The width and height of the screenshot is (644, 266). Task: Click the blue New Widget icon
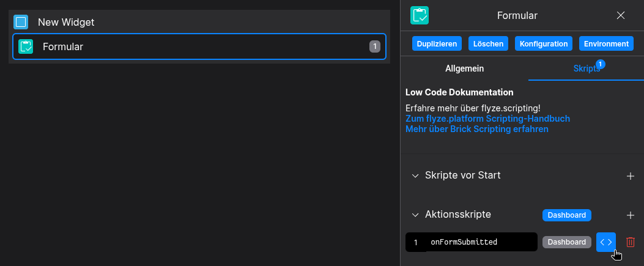coord(21,23)
